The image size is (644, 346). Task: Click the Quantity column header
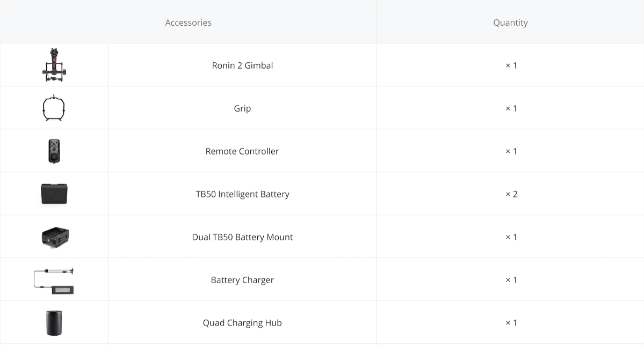point(510,23)
